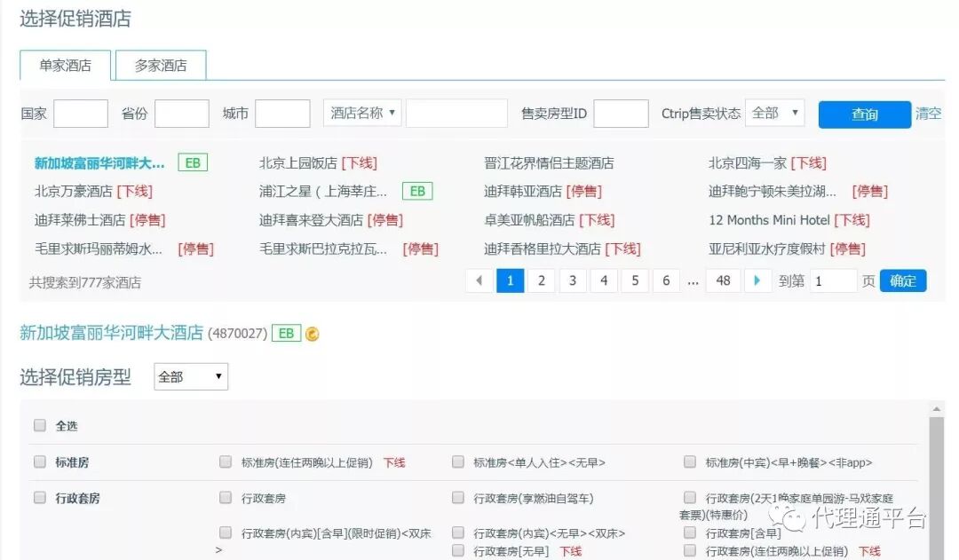Screen dimensions: 959x560
Task: Click 确定 to jump to page
Action: (x=903, y=280)
